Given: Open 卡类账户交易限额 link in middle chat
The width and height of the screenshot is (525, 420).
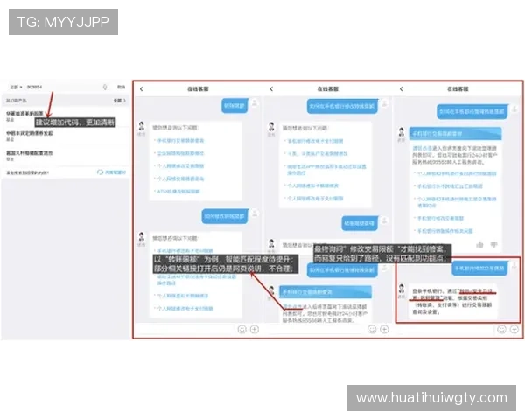Looking at the screenshot, I should tap(317, 154).
